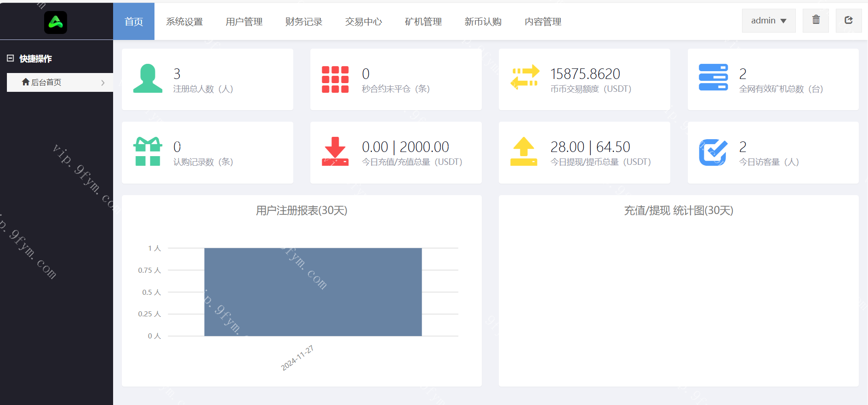Collapse the 快捷操作 sidebar section
The image size is (868, 405).
click(11, 58)
